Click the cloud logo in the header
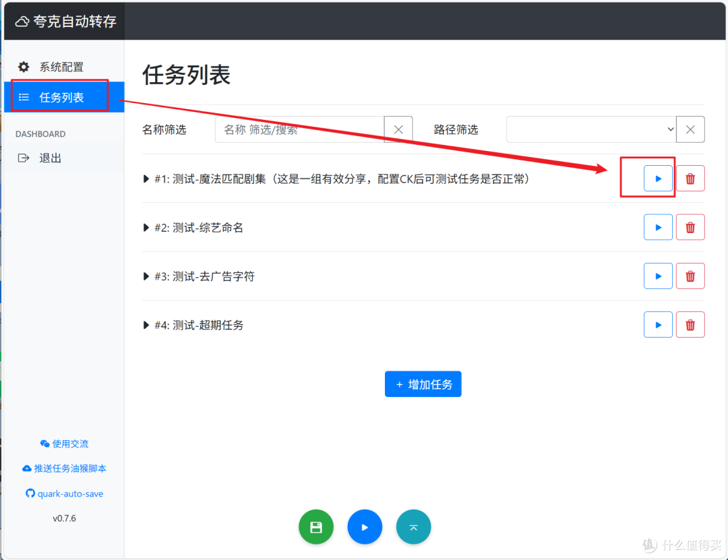Viewport: 728px width, 560px height. (x=22, y=22)
